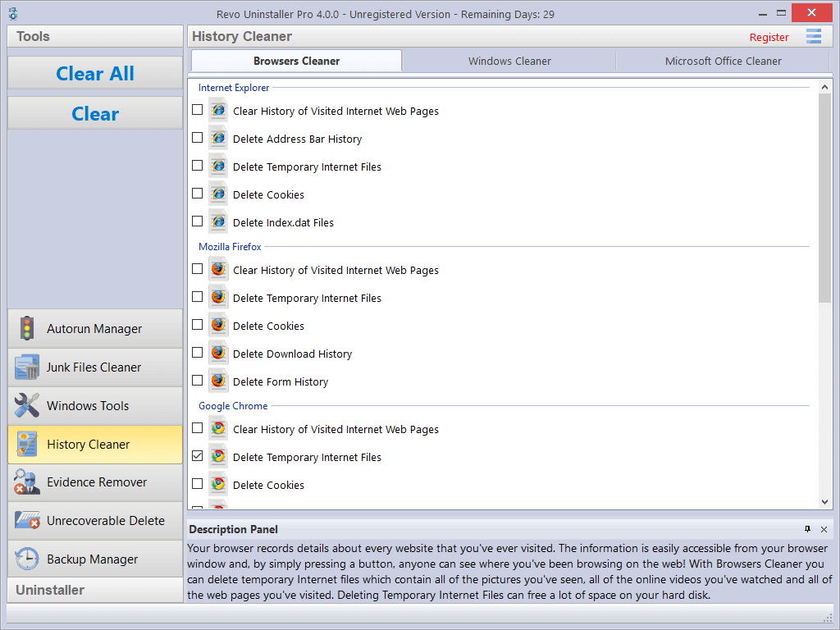840x630 pixels.
Task: Click the vertical scrollbar thumb
Action: [824, 199]
